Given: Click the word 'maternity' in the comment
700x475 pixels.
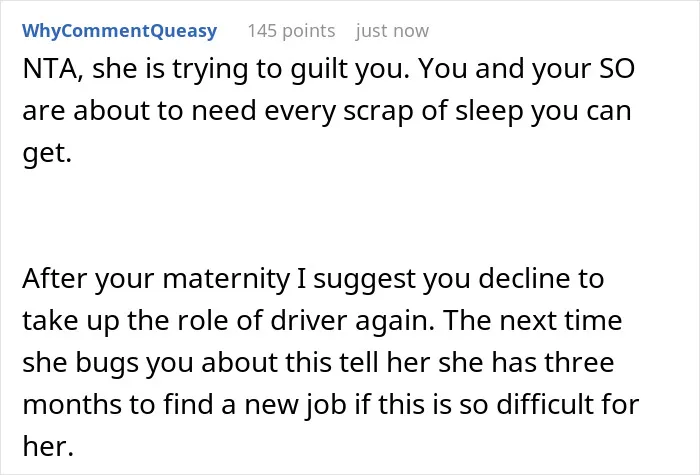Looking at the screenshot, I should click(226, 279).
